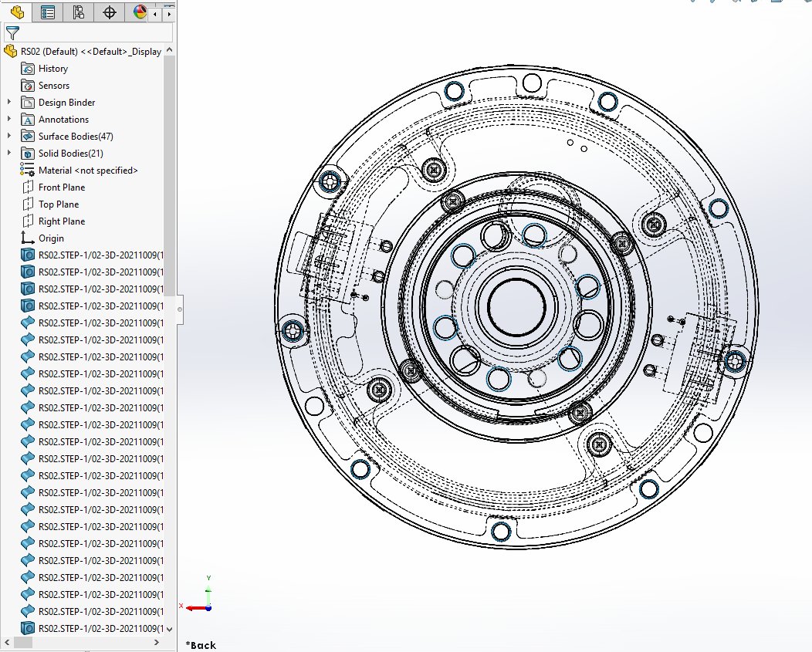Viewport: 812px width, 652px height.
Task: Click the manager tabs scroll-right arrow
Action: (169, 15)
